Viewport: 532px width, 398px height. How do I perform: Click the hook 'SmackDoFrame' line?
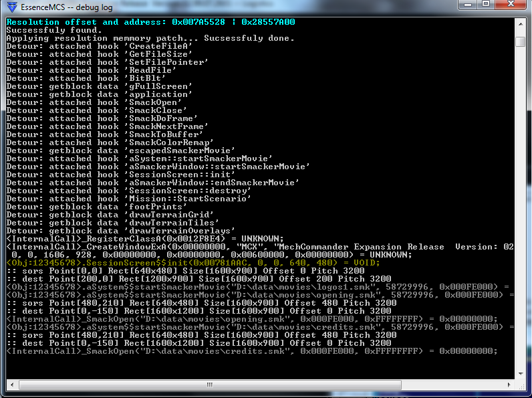click(102, 118)
